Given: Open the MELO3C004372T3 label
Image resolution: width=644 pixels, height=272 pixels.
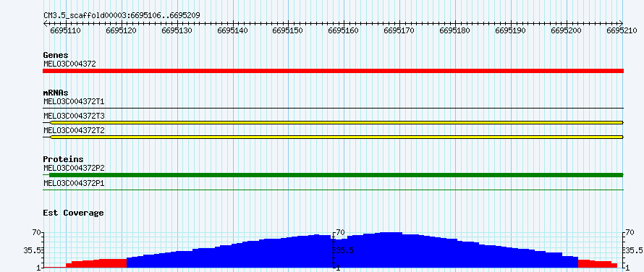Looking at the screenshot, I should (x=74, y=116).
